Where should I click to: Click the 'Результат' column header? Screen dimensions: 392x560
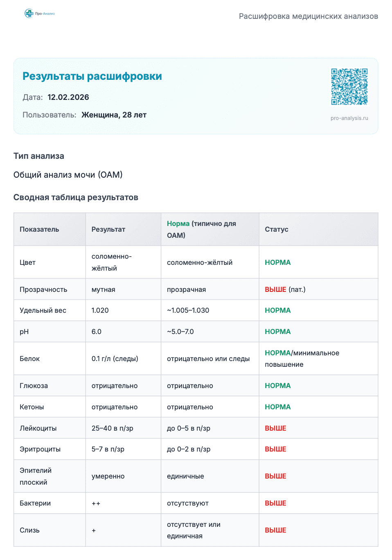tap(108, 229)
